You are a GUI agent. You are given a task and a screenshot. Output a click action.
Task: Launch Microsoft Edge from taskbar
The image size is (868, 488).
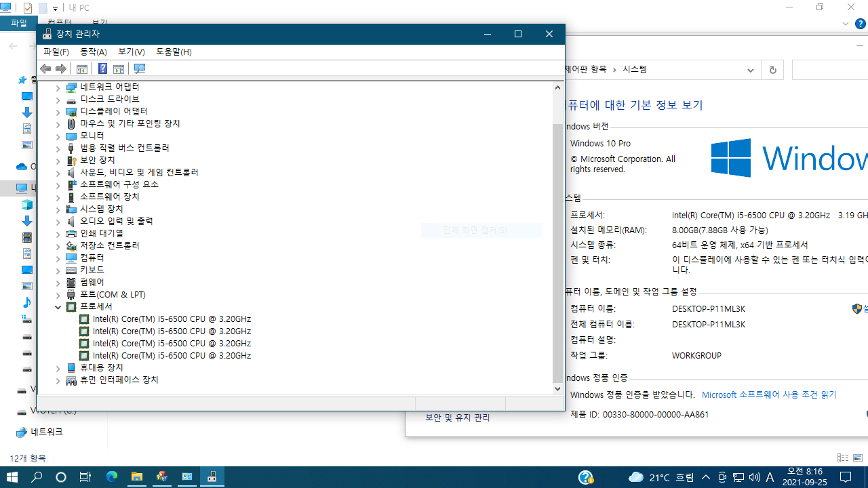click(112, 477)
